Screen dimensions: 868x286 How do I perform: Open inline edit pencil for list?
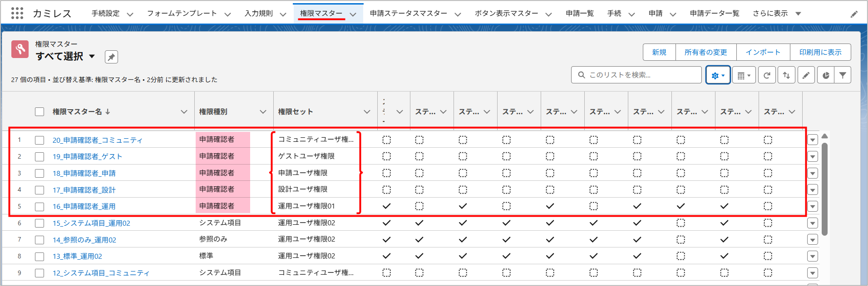click(806, 75)
